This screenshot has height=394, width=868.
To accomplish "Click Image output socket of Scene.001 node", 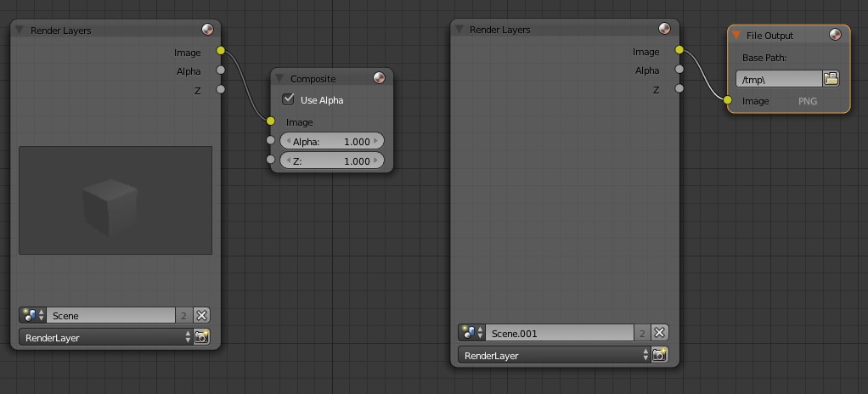I will tap(679, 50).
